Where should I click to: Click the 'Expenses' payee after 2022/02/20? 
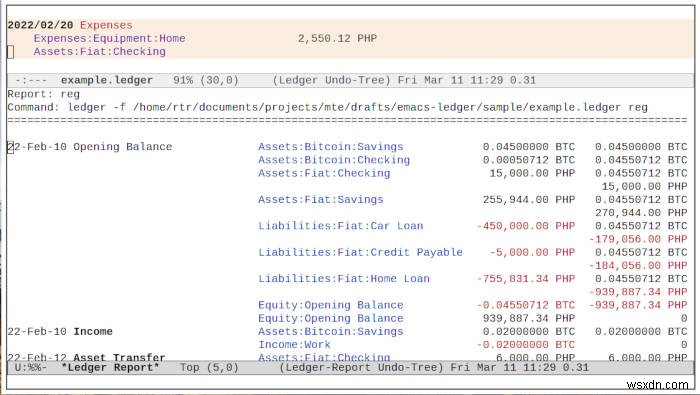click(x=106, y=25)
